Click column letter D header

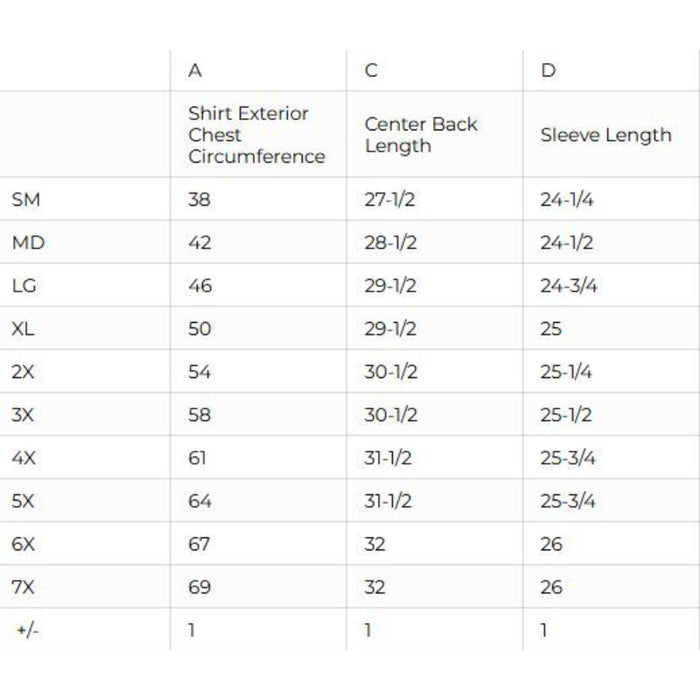point(548,70)
